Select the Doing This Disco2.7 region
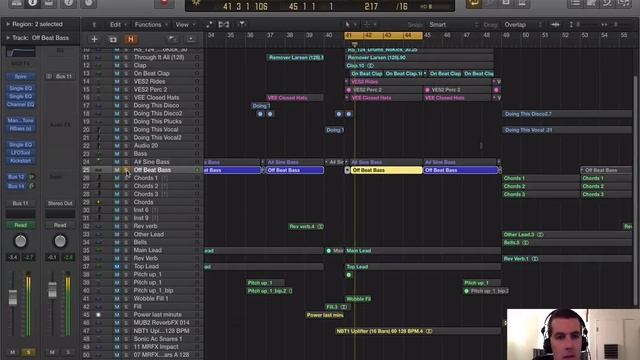Image resolution: width=640 pixels, height=360 pixels. click(567, 114)
